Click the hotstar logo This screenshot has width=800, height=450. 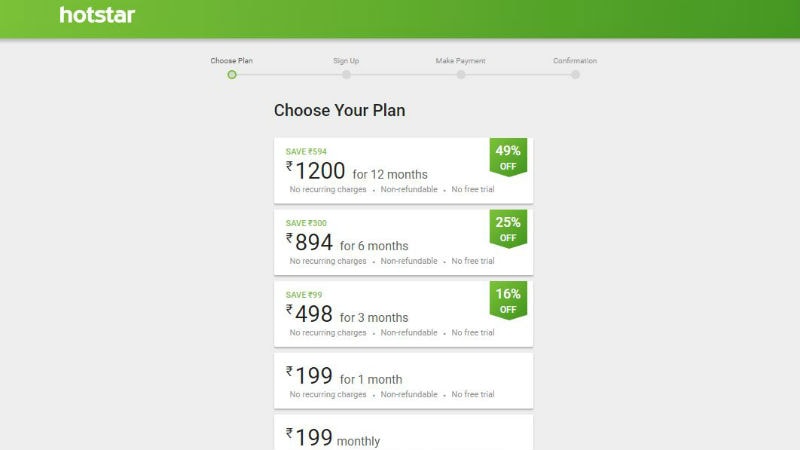tap(97, 15)
